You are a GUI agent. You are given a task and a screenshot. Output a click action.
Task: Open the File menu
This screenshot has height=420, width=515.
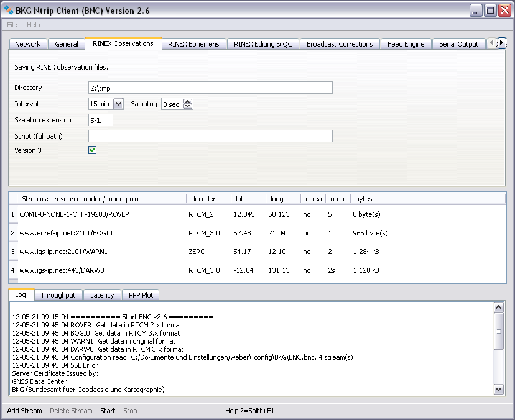[12, 25]
